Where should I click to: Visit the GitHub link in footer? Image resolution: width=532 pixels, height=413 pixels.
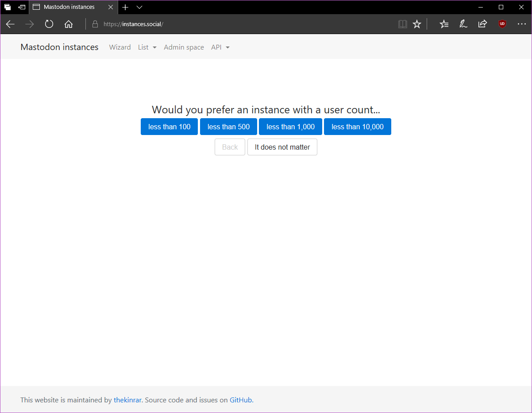[x=240, y=400]
